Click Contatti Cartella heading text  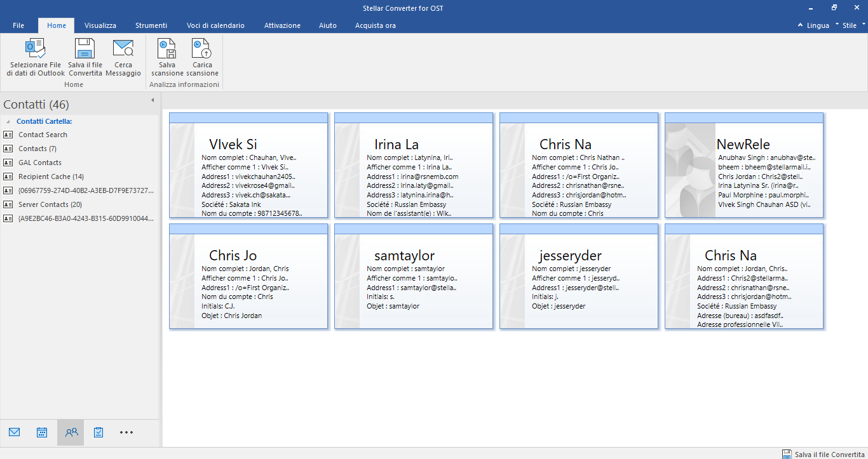pos(44,121)
